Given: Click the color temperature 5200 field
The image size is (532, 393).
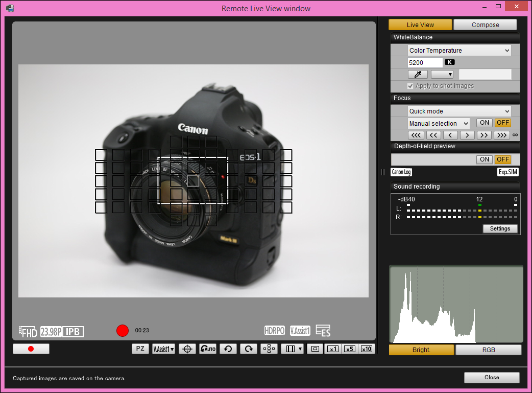Looking at the screenshot, I should (x=425, y=62).
